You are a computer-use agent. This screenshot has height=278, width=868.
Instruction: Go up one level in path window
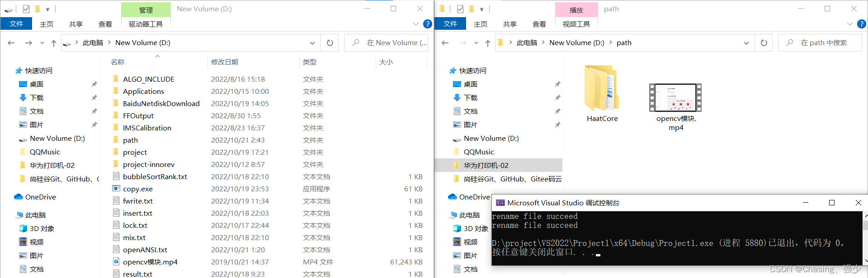(488, 43)
